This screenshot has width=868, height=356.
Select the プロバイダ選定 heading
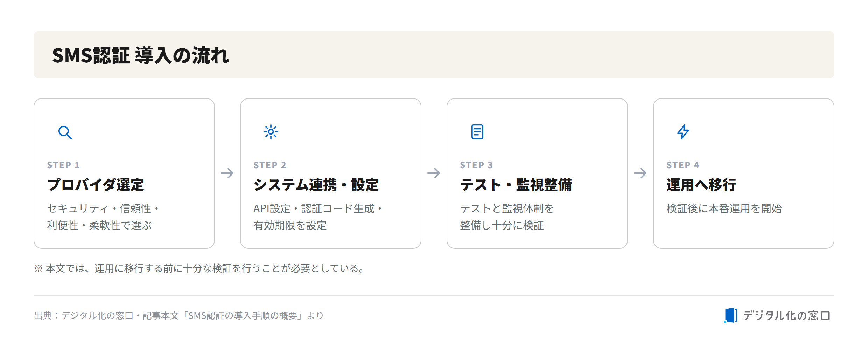click(x=96, y=185)
